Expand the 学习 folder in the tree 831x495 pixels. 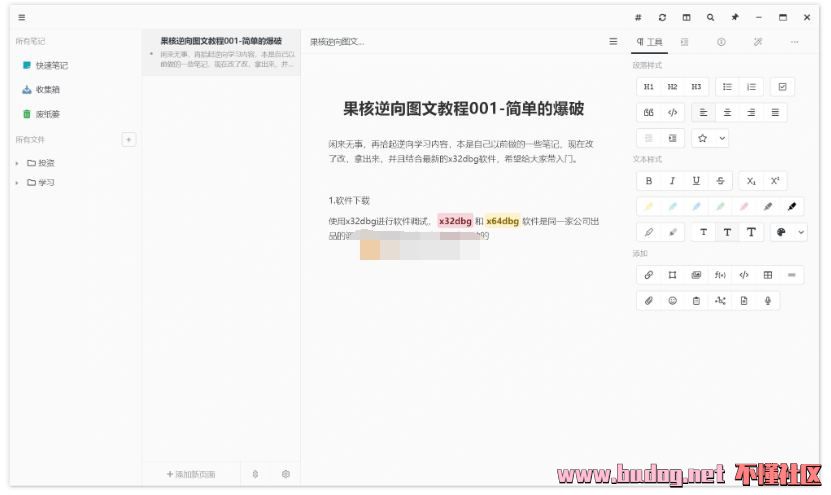pyautogui.click(x=17, y=183)
